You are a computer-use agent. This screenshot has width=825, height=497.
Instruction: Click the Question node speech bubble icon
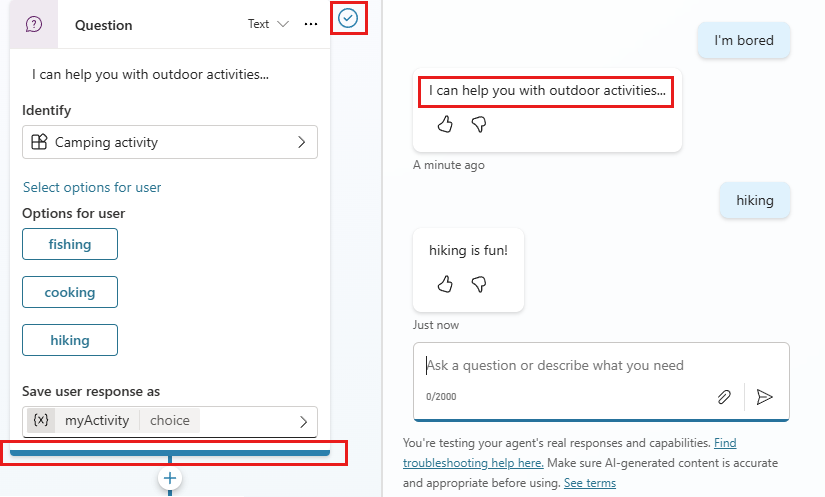click(x=34, y=25)
